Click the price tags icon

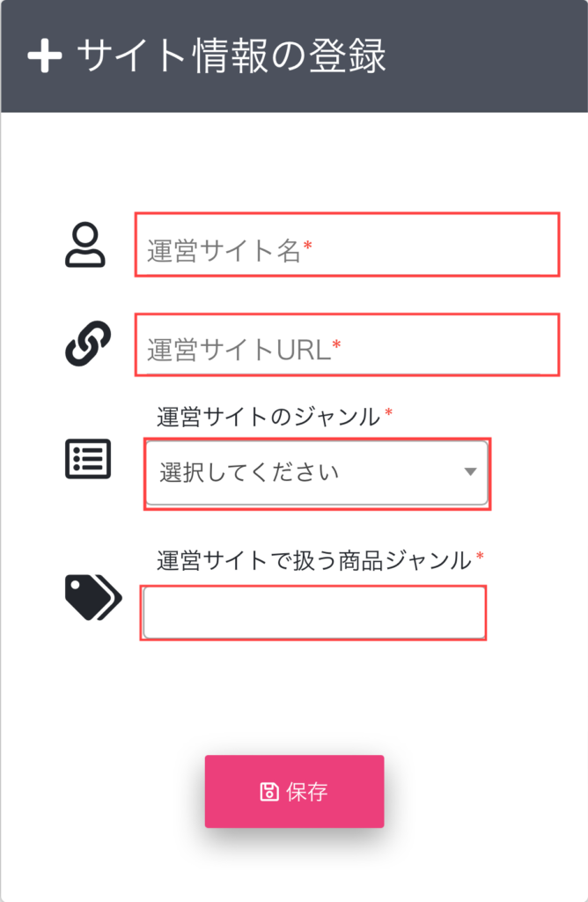coord(93,597)
